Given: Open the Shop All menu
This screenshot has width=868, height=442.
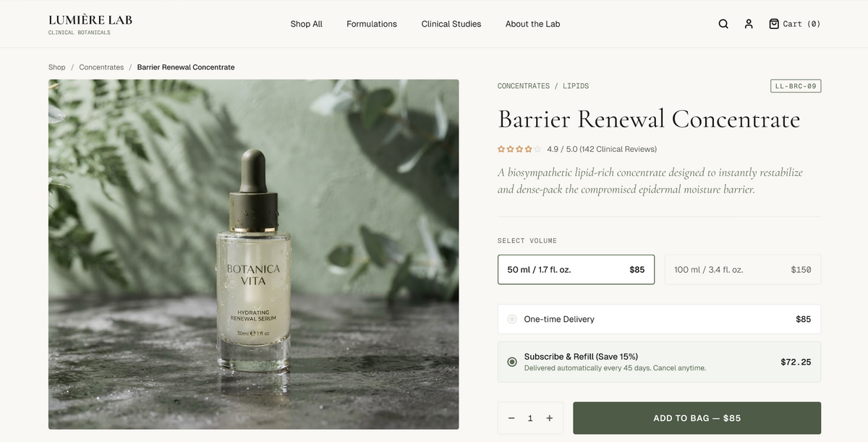Looking at the screenshot, I should [x=307, y=24].
